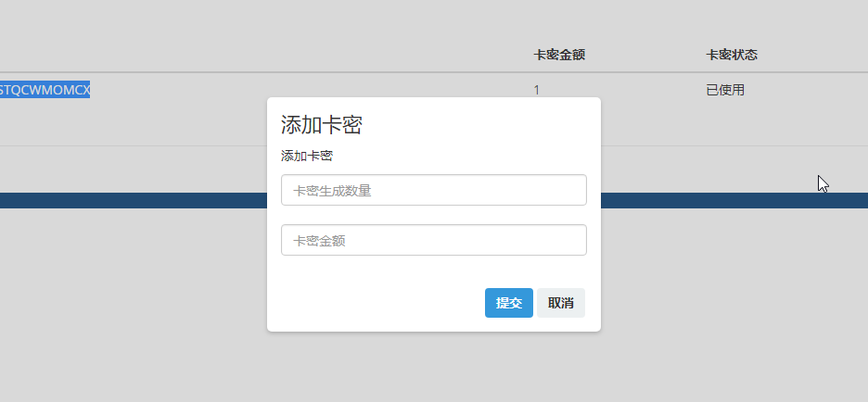868x402 pixels.
Task: Click the small 添加卡密 label above inputs
Action: tap(307, 156)
